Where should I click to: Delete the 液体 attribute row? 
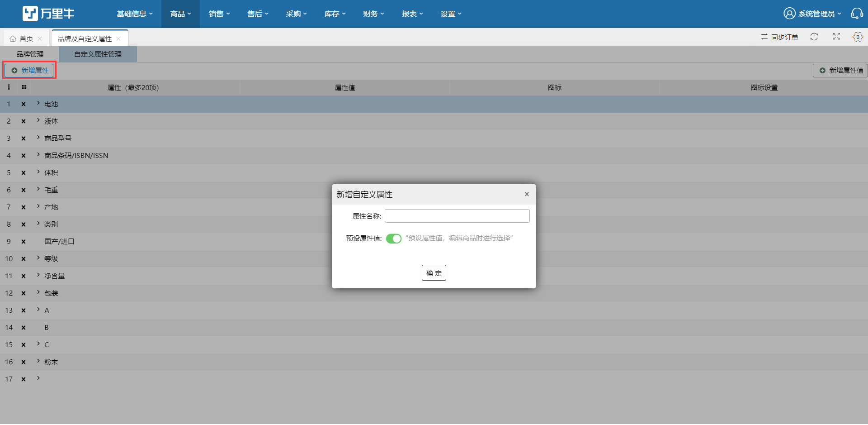24,121
